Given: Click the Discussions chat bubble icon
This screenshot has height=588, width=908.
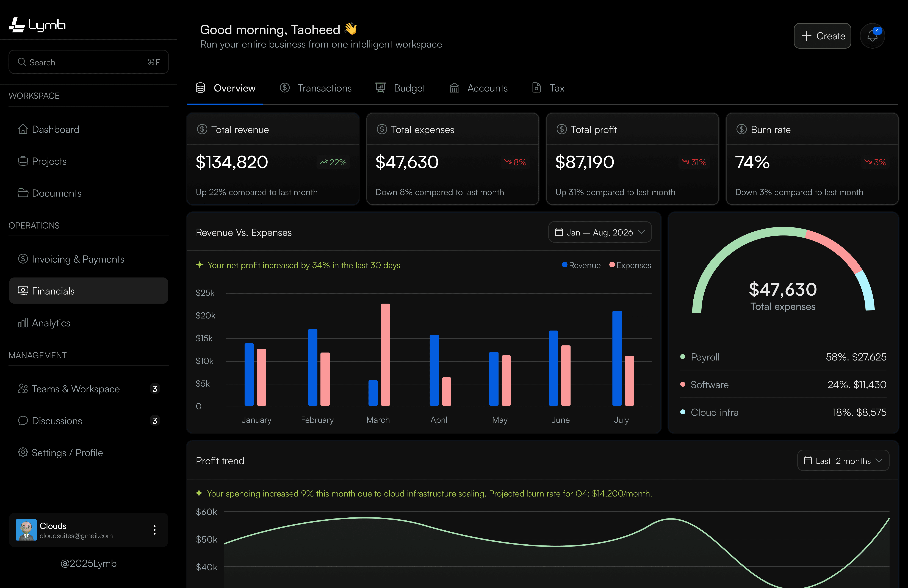Looking at the screenshot, I should point(23,420).
